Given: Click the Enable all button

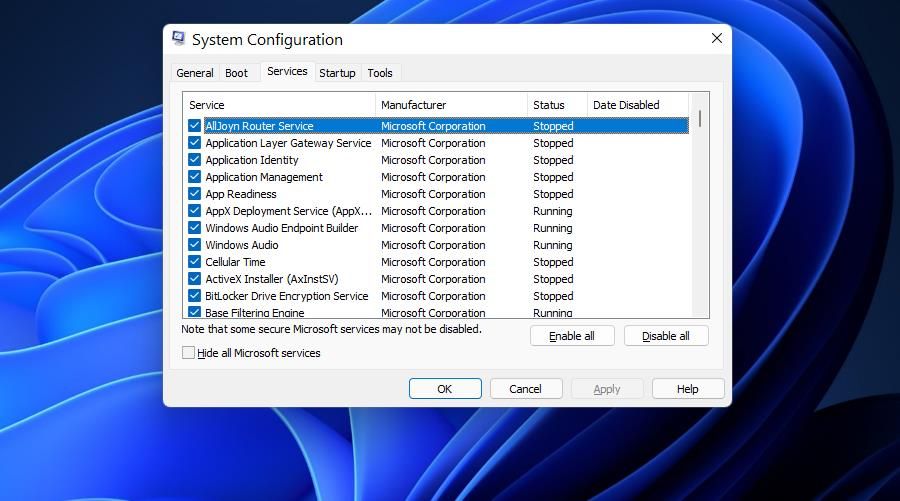Looking at the screenshot, I should tap(572, 336).
